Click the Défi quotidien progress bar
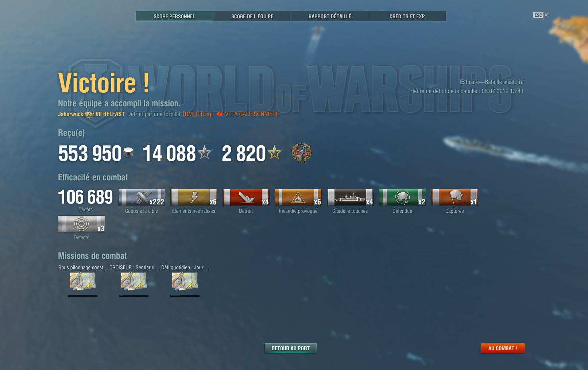Viewport: 588px width, 370px height. coord(185,296)
